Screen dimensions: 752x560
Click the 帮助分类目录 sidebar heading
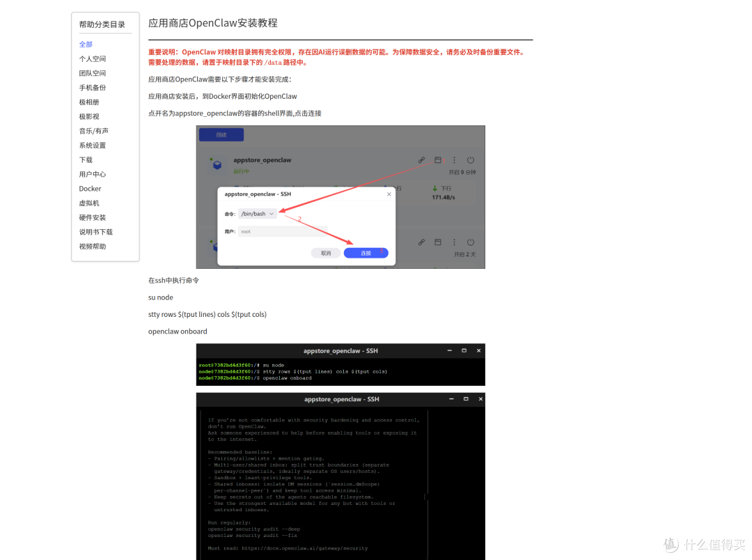coord(102,24)
